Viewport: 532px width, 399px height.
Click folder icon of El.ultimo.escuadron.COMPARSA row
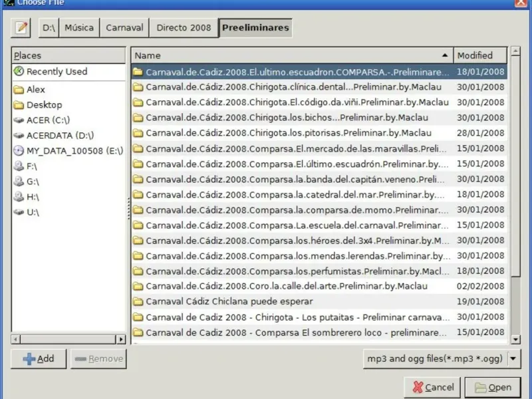click(138, 72)
